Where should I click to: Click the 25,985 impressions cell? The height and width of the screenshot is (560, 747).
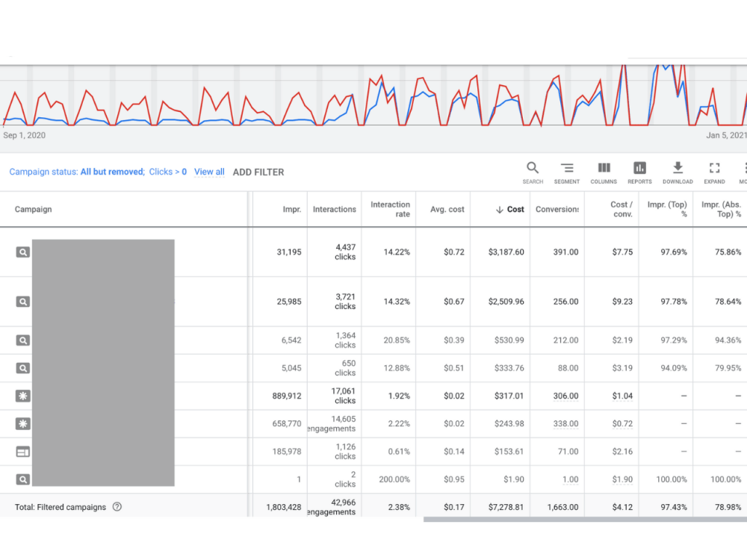coord(289,302)
